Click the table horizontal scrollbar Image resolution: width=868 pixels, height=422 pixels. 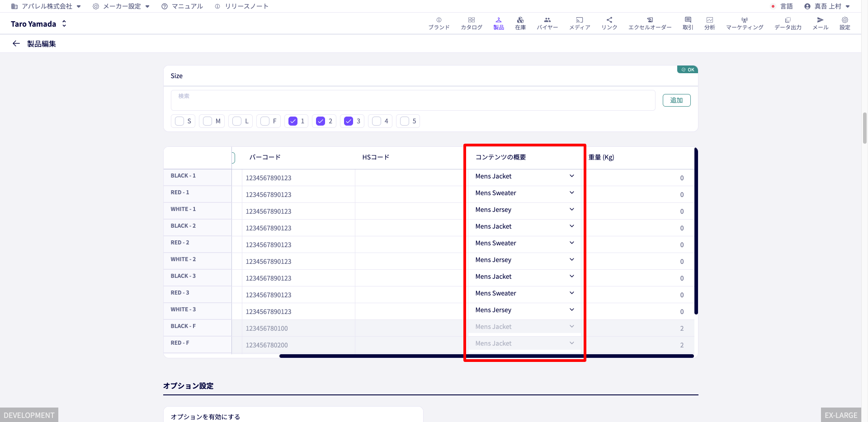[486, 356]
